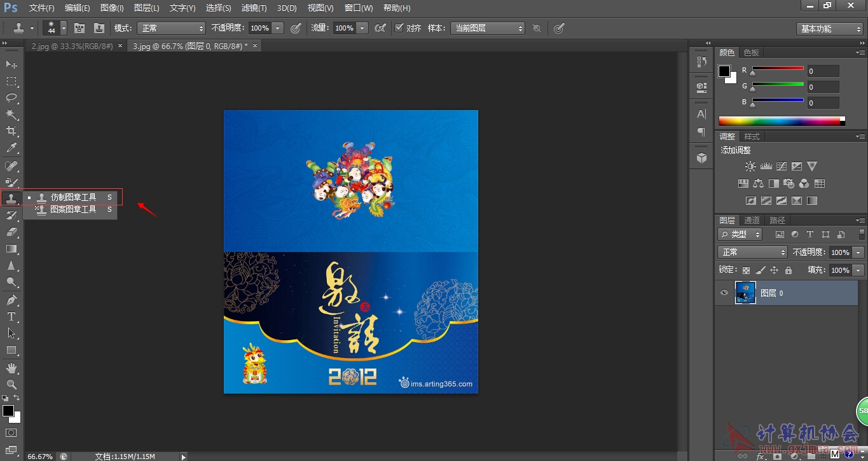The height and width of the screenshot is (461, 868).
Task: Add a Channel Mixer adjustment
Action: pyautogui.click(x=804, y=184)
